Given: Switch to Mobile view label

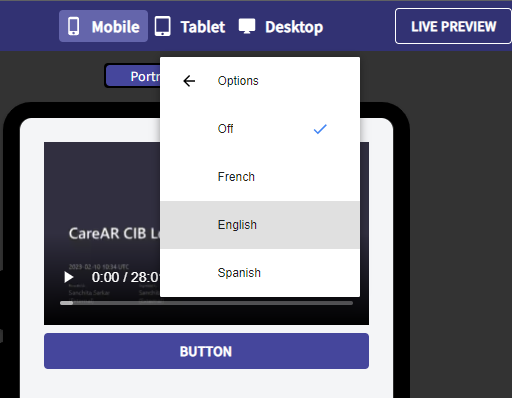Looking at the screenshot, I should (x=115, y=27).
